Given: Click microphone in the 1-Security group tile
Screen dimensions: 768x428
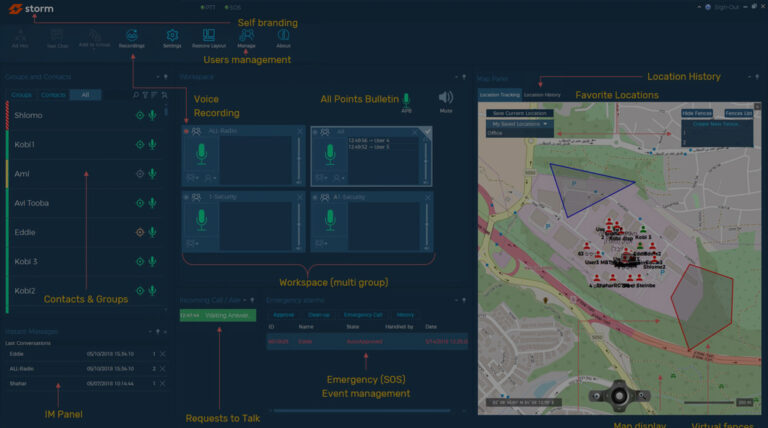Looking at the screenshot, I should tap(201, 220).
